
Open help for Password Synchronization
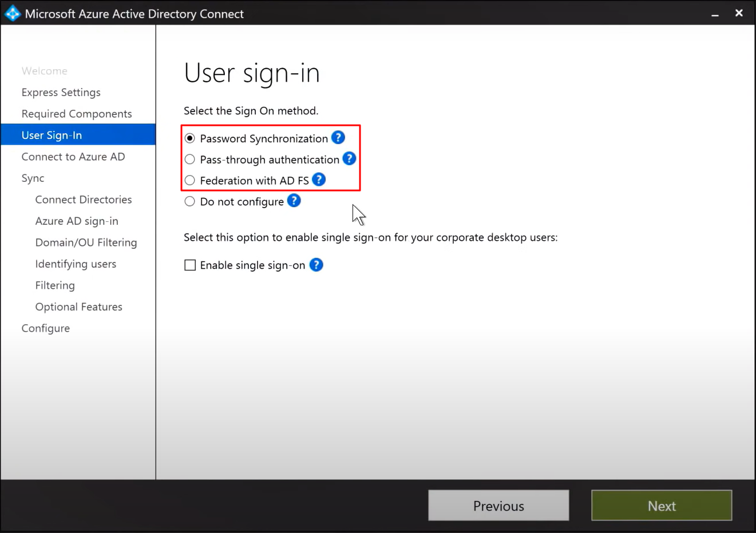coord(338,137)
